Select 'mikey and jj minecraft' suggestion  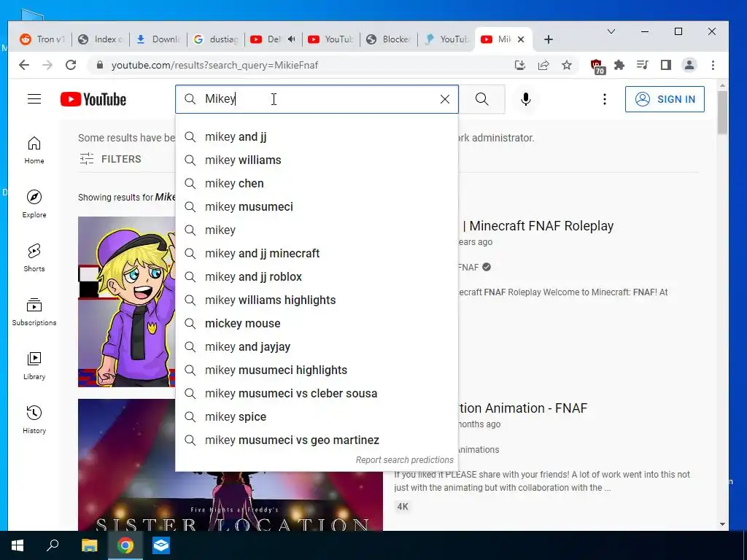click(x=317, y=253)
